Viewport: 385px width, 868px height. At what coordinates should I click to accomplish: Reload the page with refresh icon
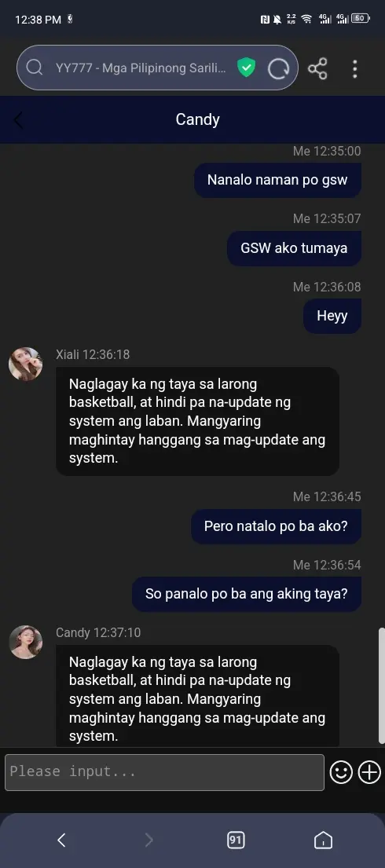tap(279, 68)
